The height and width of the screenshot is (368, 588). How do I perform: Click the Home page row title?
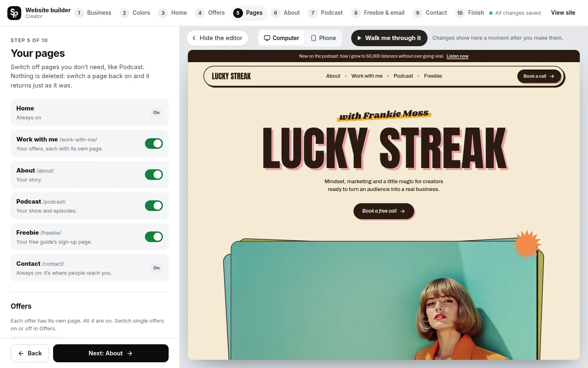click(25, 108)
